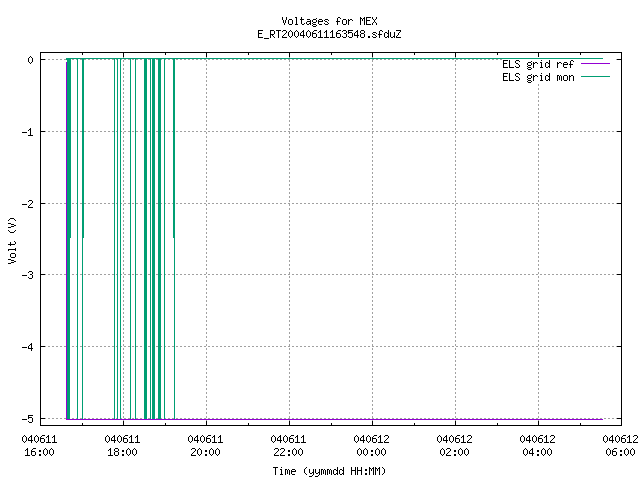Click the green ELS grid mon legend line
Image resolution: width=640 pixels, height=480 pixels.
pyautogui.click(x=595, y=77)
